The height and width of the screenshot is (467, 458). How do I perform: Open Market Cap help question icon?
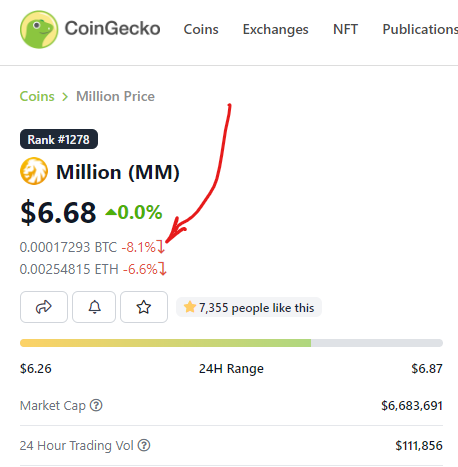click(x=96, y=405)
